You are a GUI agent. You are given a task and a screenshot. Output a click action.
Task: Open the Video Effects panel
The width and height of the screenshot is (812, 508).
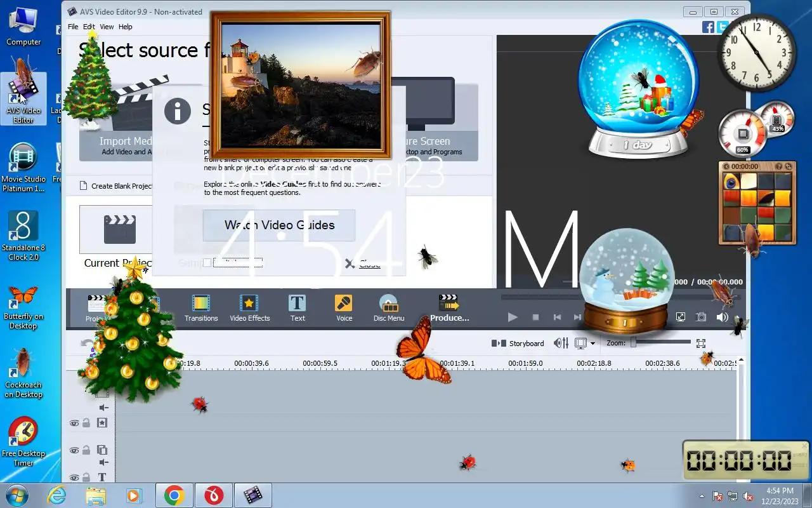coord(249,308)
